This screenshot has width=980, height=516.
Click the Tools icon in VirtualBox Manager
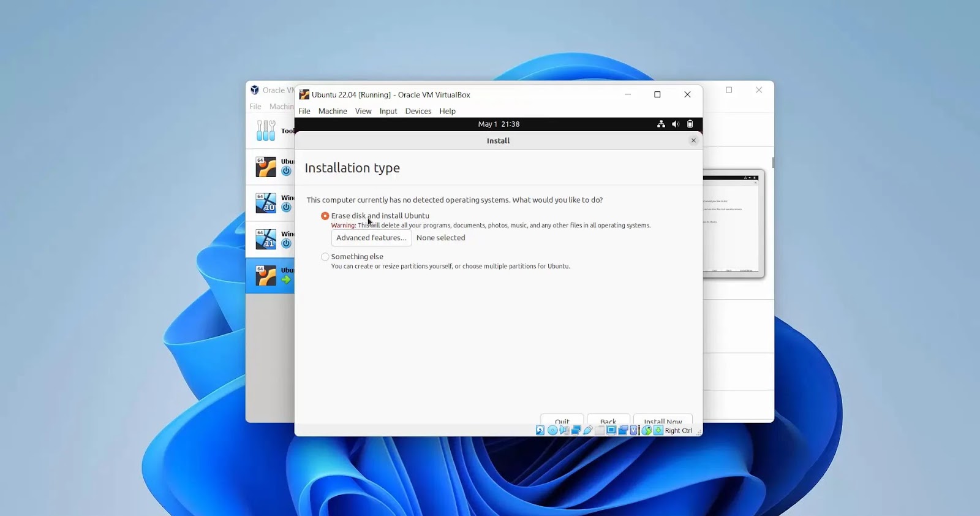coord(266,131)
